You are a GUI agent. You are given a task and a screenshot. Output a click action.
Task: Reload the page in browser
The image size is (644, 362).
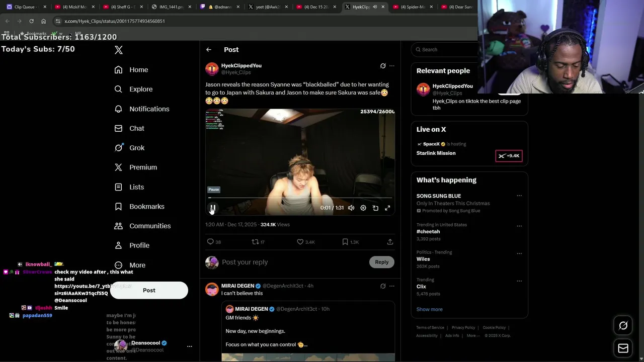[x=31, y=21]
